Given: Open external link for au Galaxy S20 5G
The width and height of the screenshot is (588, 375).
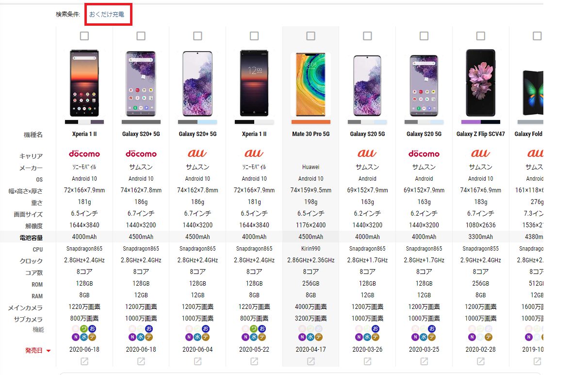Looking at the screenshot, I should 368,361.
